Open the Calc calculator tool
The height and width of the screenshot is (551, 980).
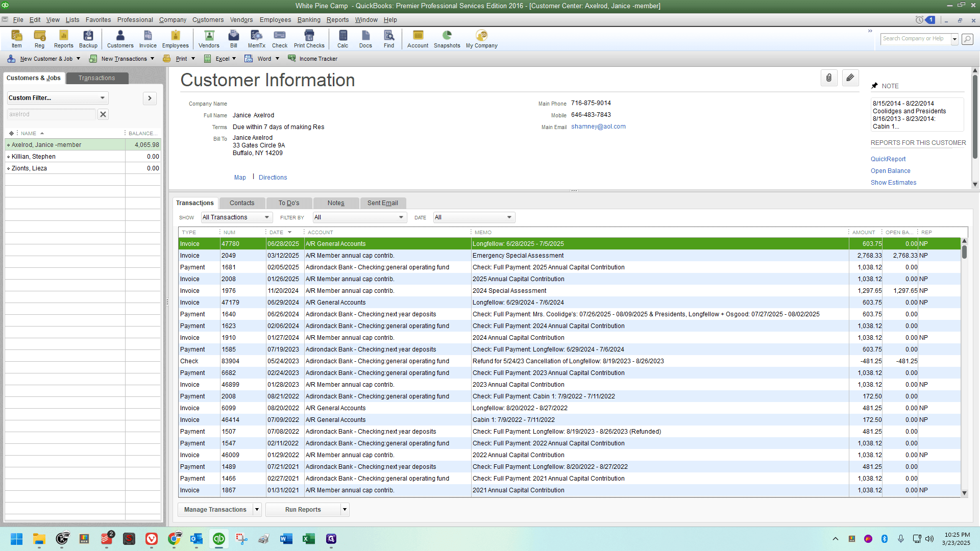click(342, 39)
